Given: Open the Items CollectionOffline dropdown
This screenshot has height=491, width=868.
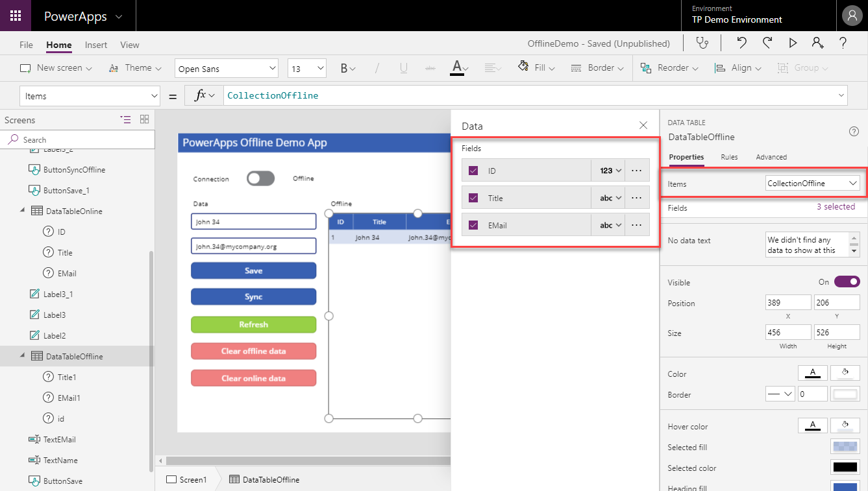Looking at the screenshot, I should tap(813, 184).
